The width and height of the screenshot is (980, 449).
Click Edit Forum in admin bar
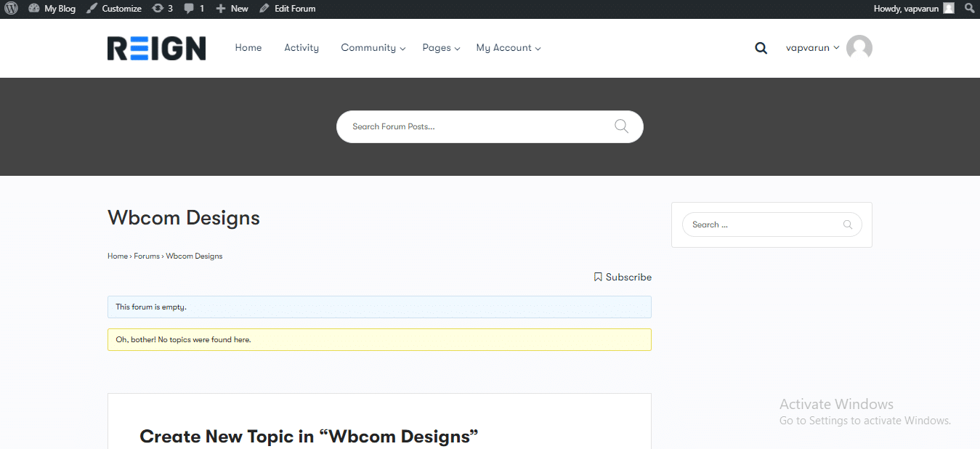(x=288, y=9)
